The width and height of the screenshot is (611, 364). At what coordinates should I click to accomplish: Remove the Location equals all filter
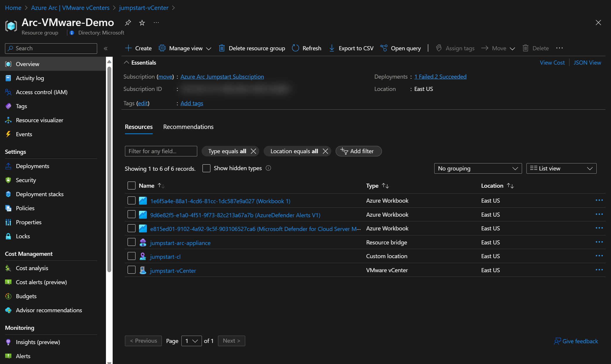[x=325, y=151]
